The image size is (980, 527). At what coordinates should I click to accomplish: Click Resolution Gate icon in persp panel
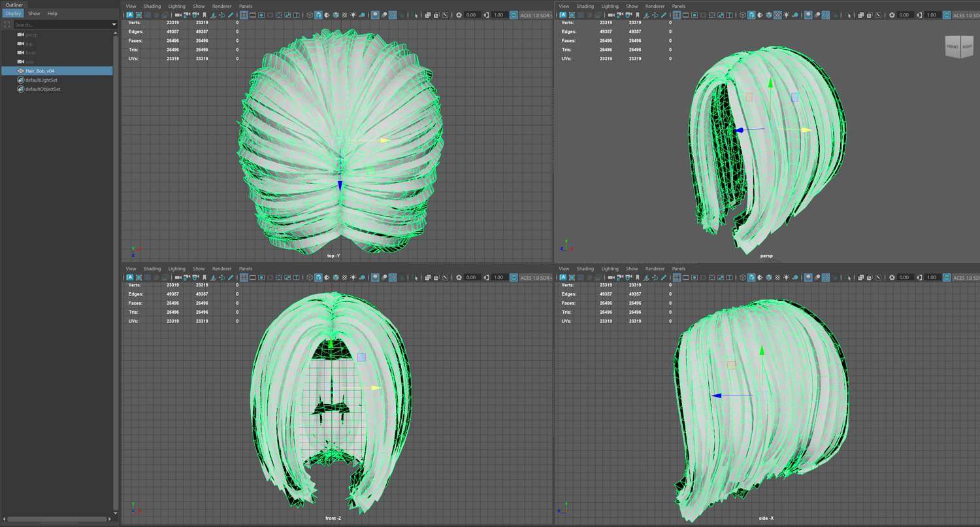[694, 15]
